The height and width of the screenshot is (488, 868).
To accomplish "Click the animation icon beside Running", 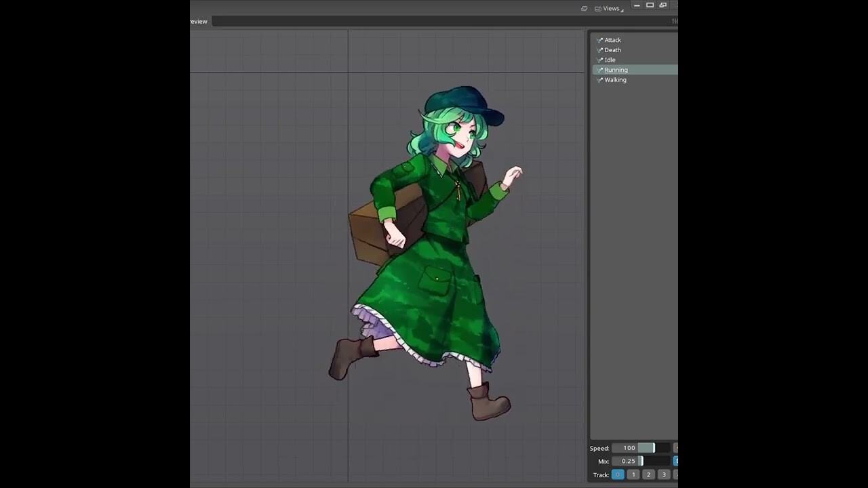I will 599,69.
